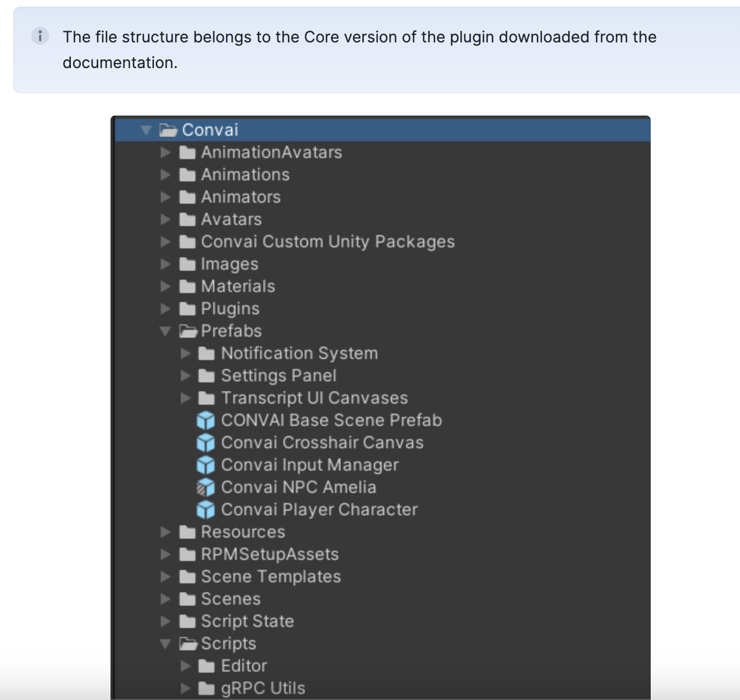Click the Resources folder icon
This screenshot has width=740, height=700.
click(188, 533)
